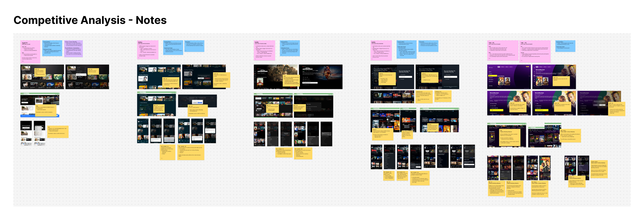The image size is (644, 220).
Task: Open the first BritBox TV home screenshot
Action: (159, 77)
